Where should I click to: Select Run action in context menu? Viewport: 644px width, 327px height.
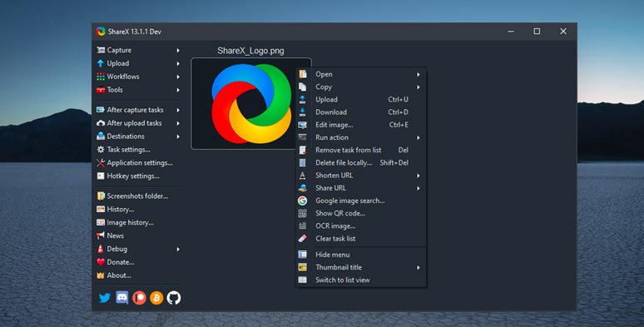[360, 137]
